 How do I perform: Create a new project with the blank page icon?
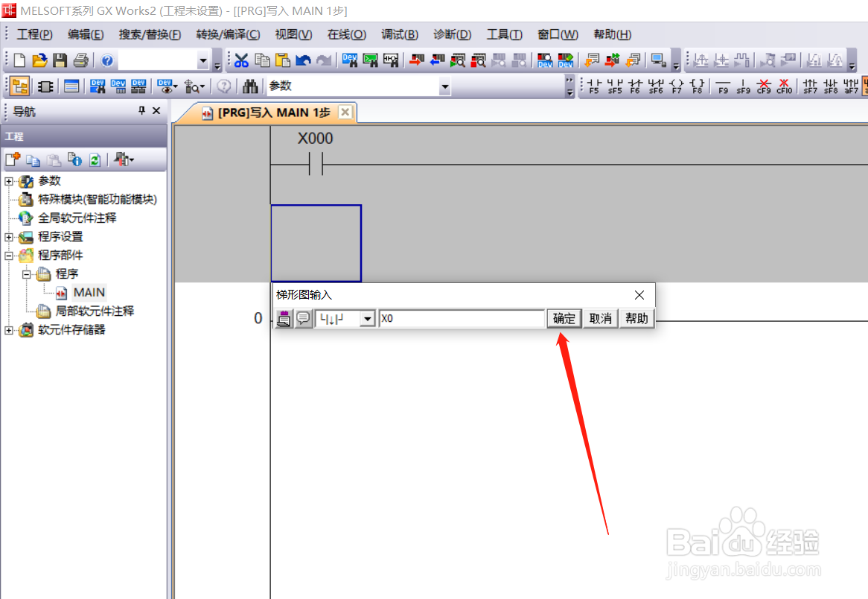click(19, 60)
